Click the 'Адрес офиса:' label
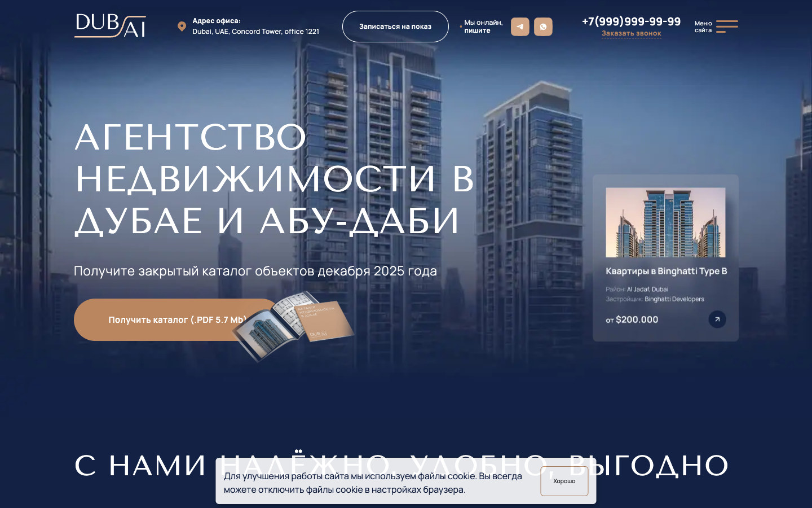 pos(217,21)
